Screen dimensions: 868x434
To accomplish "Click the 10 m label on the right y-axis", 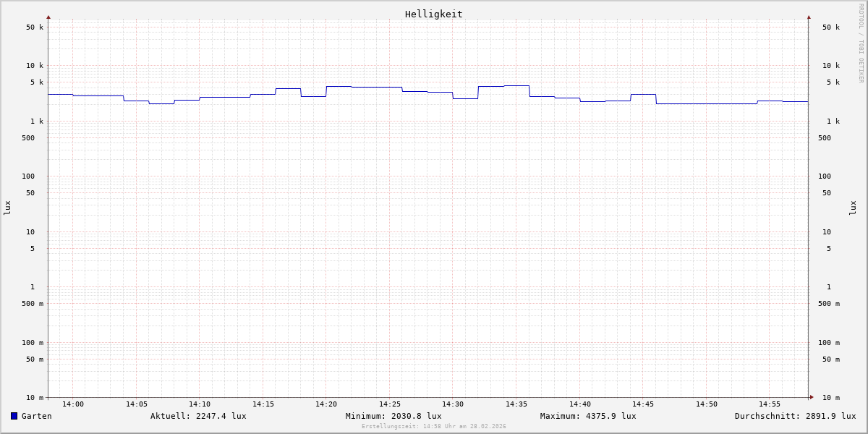I will (830, 398).
